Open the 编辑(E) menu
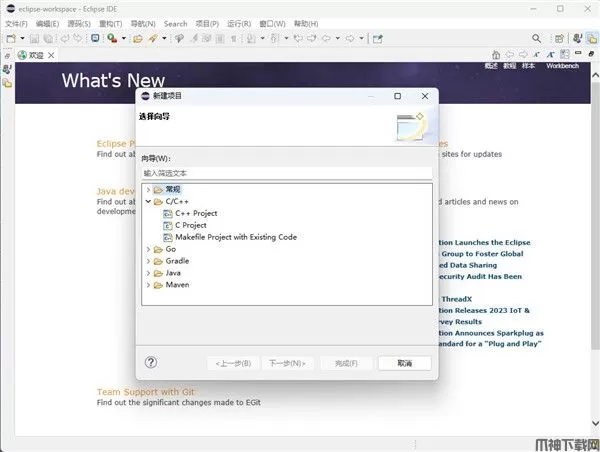 47,24
